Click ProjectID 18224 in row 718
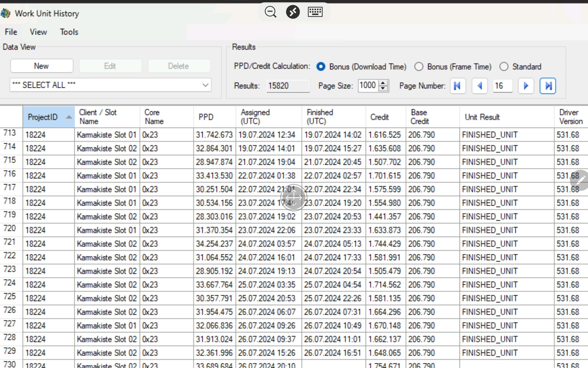 coord(35,203)
